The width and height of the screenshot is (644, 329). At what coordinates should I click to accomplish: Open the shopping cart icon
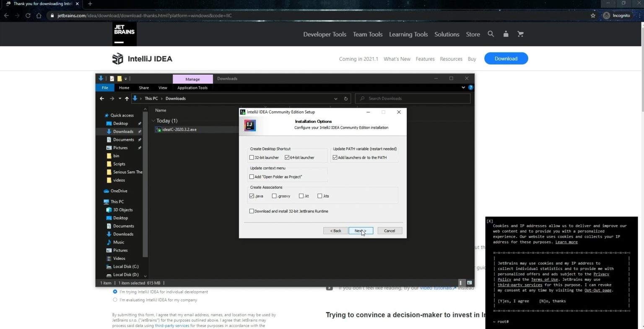point(520,34)
